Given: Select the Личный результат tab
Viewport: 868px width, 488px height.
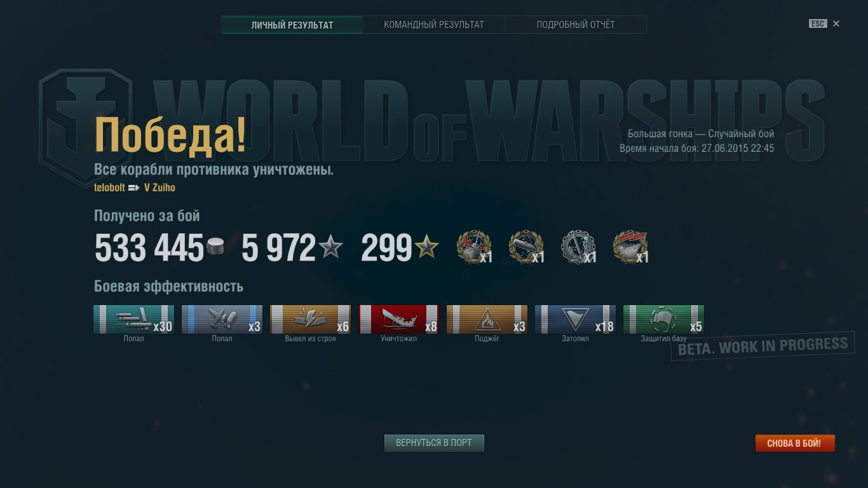Looking at the screenshot, I should tap(292, 25).
